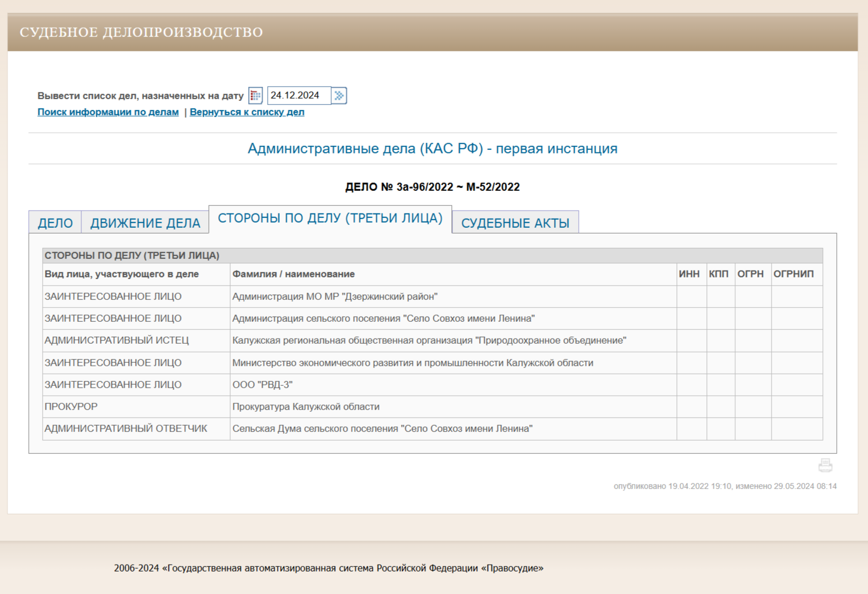The image size is (868, 594).
Task: Open the calendar date picker icon
Action: point(255,96)
